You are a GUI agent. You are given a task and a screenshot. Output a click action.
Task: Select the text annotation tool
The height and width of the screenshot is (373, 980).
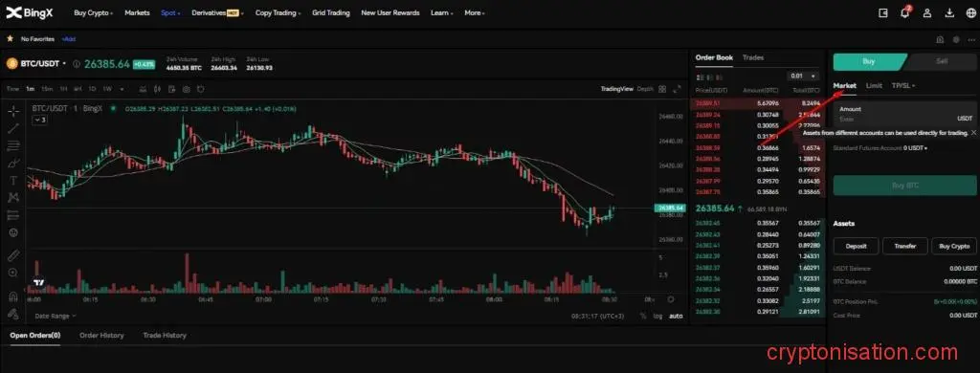tap(13, 181)
